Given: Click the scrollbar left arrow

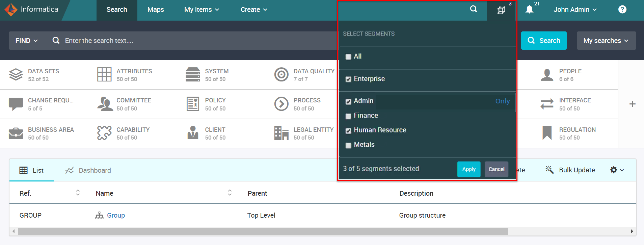Looking at the screenshot, I should pyautogui.click(x=14, y=231).
